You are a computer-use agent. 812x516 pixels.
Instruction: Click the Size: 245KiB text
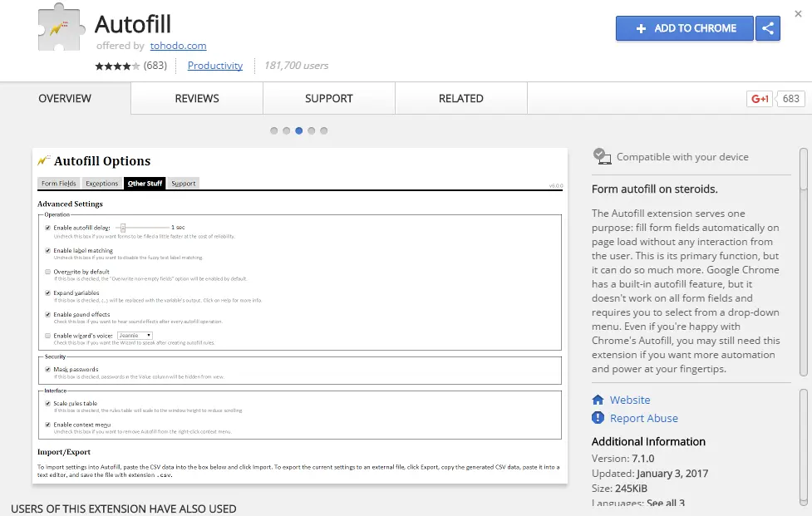[x=619, y=488]
